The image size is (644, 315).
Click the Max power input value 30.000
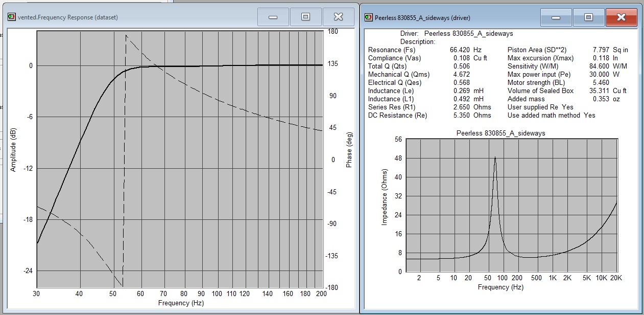[599, 75]
